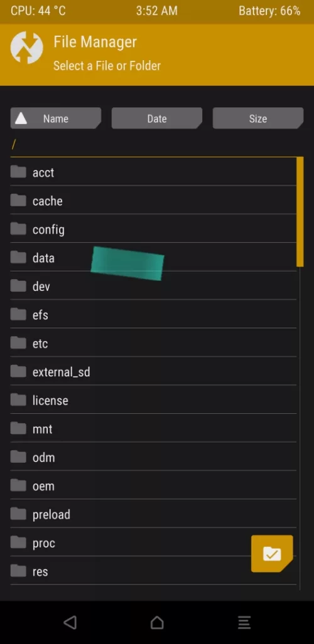314x644 pixels.
Task: Click the folder icon next to acct
Action: [x=18, y=172]
